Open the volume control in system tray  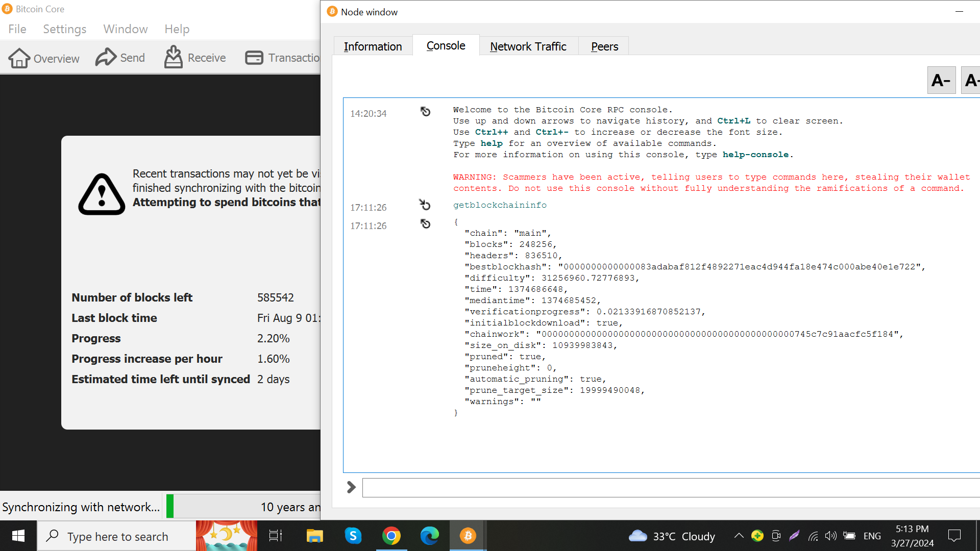coord(830,536)
